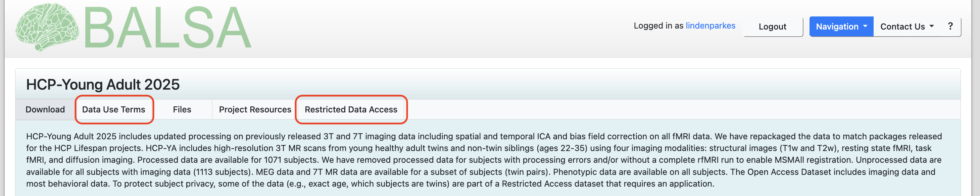Click the 'Logged in as' label
Image resolution: width=980 pixels, height=196 pixels.
tap(658, 26)
